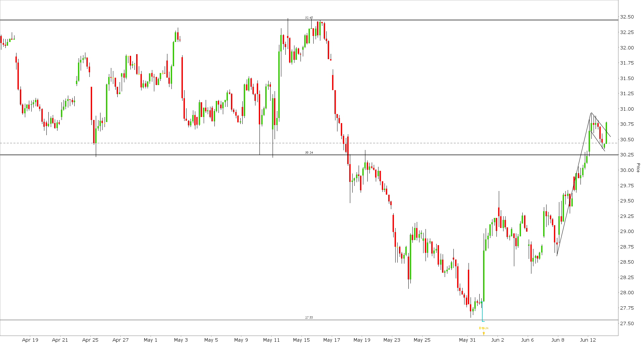This screenshot has width=644, height=345.
Task: Click the Price axis title
Action: click(638, 168)
